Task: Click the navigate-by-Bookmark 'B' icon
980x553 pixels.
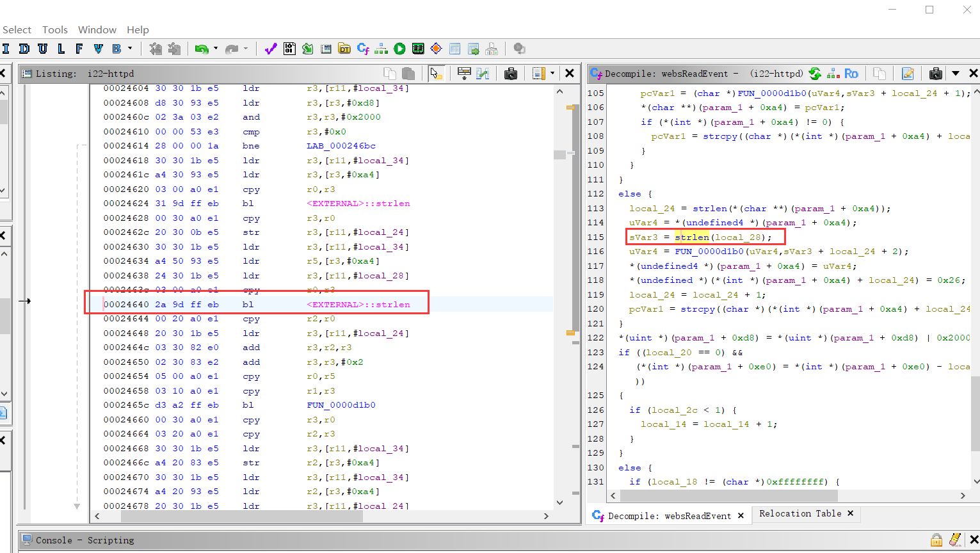Action: (116, 49)
